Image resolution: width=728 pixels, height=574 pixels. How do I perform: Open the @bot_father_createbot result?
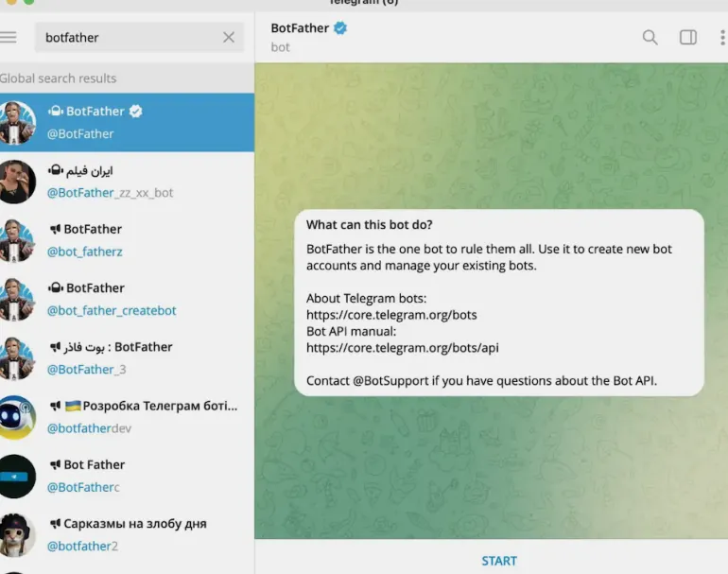pos(127,299)
